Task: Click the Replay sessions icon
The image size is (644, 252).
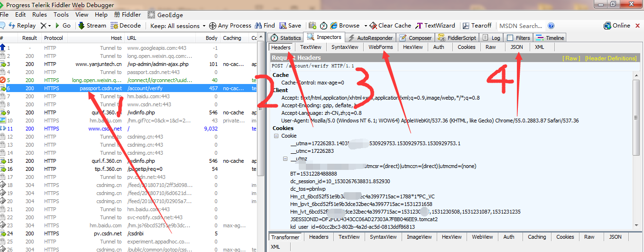Action: pyautogui.click(x=12, y=26)
